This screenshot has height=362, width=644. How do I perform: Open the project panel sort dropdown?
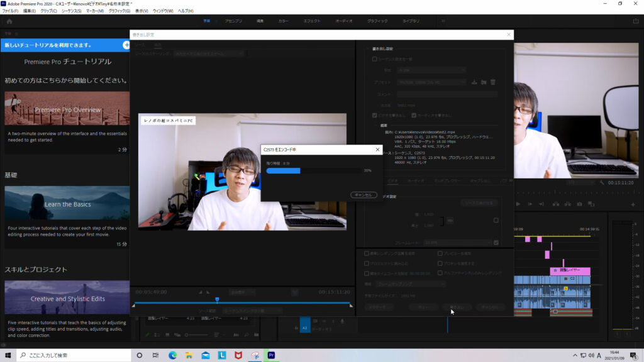(218, 335)
